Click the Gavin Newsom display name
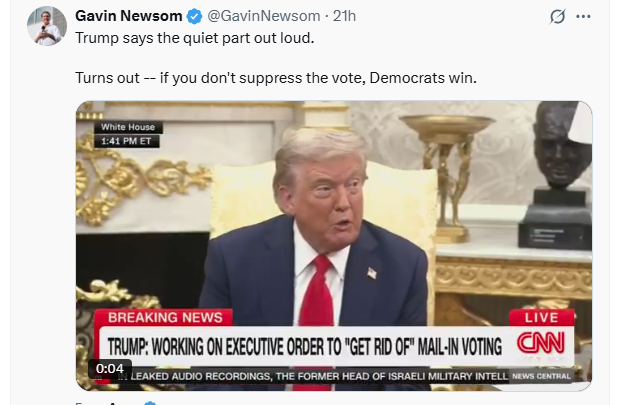 [x=129, y=16]
